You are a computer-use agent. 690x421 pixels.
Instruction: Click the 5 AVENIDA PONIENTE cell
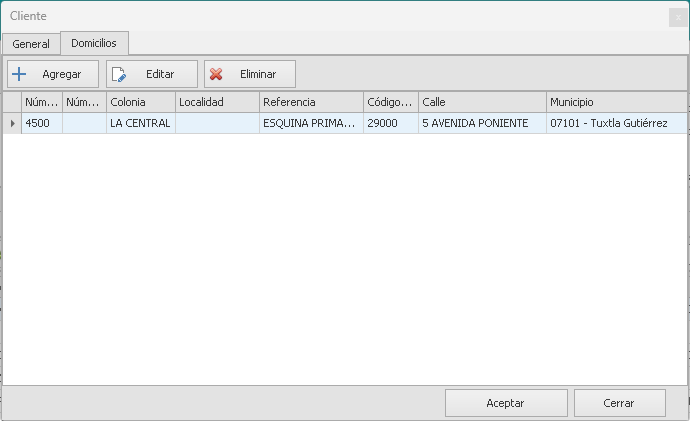pyautogui.click(x=481, y=123)
